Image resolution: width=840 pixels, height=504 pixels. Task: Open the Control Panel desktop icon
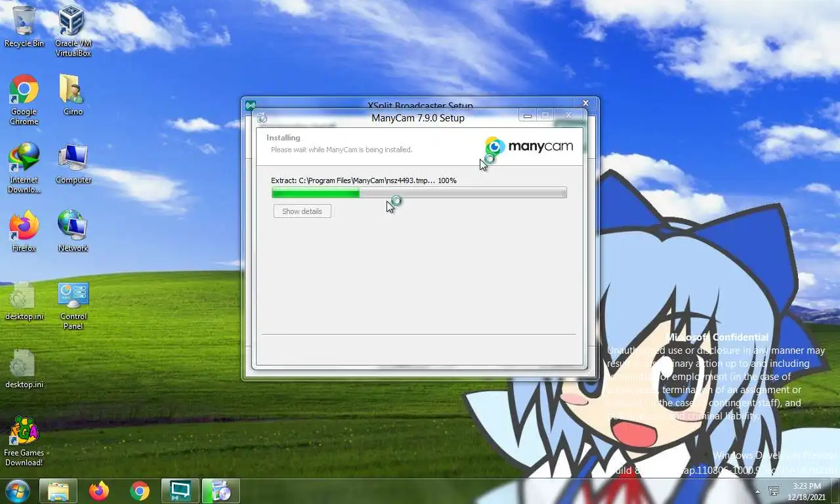coord(73,306)
